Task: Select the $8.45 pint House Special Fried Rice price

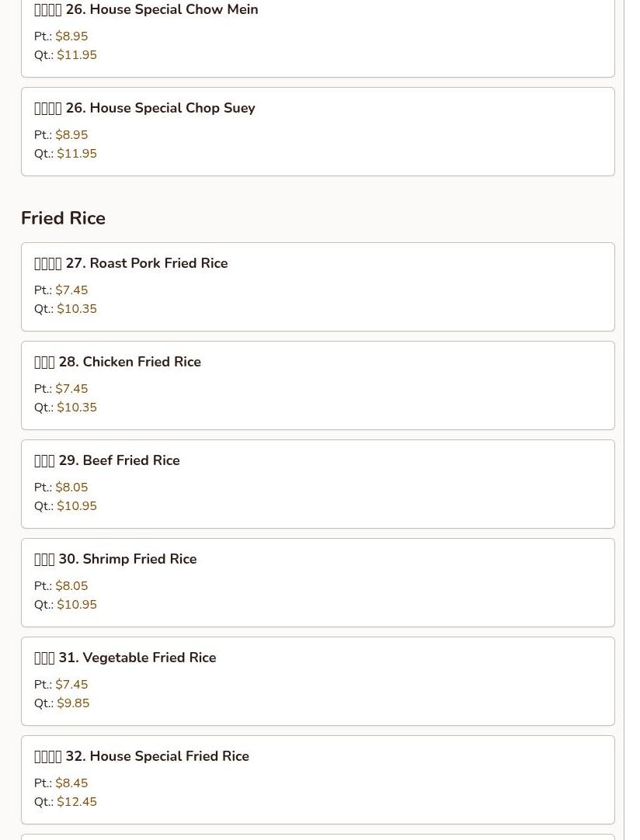Action: click(x=71, y=783)
